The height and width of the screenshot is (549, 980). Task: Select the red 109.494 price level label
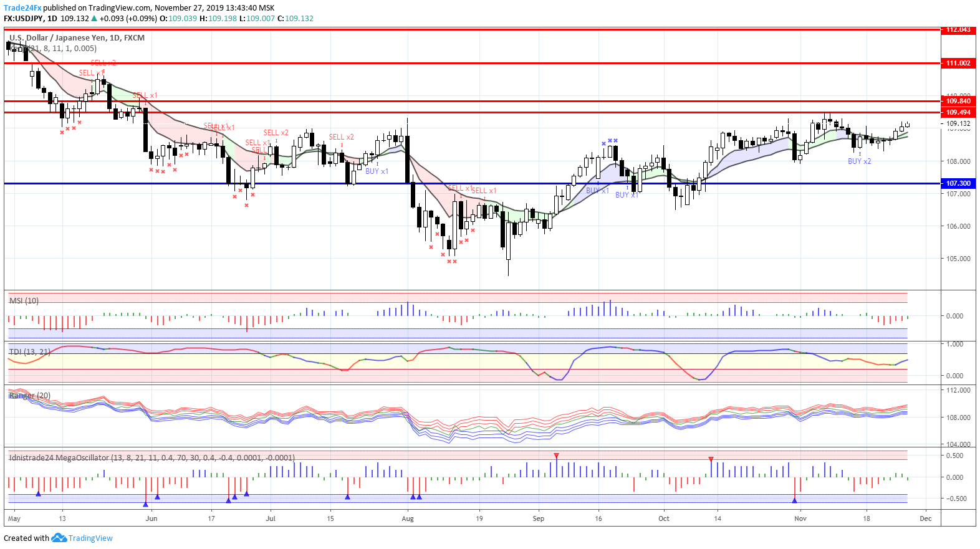(958, 112)
